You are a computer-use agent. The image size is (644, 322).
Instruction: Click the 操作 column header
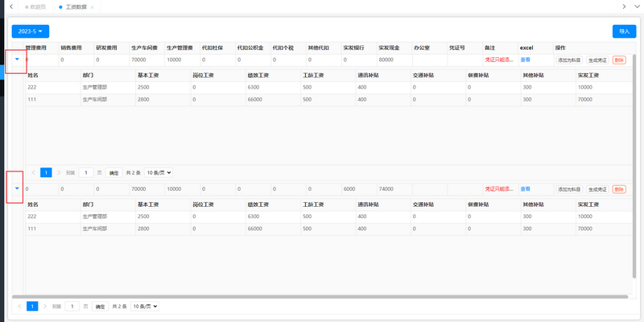(x=560, y=47)
